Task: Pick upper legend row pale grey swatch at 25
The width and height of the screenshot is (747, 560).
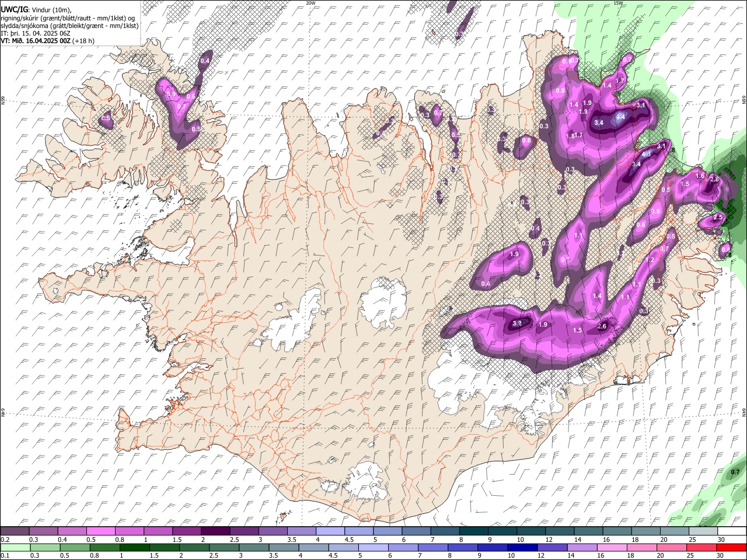Action: coord(703,531)
